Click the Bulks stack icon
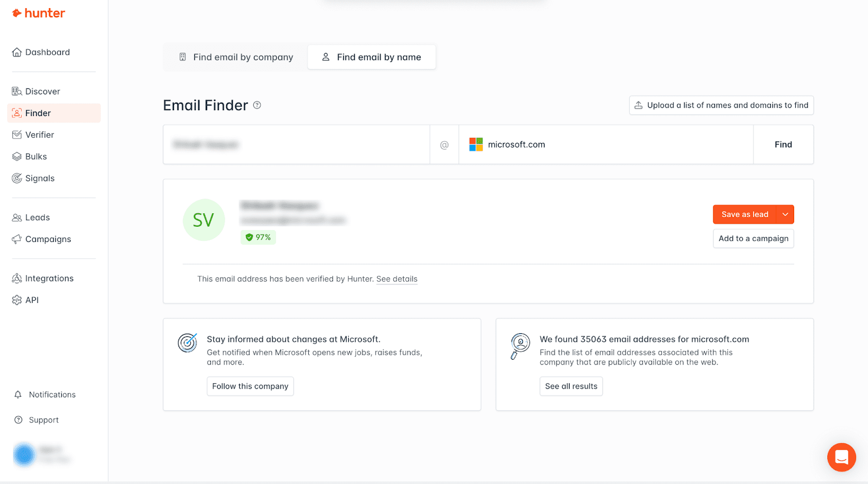The width and height of the screenshot is (868, 484). point(17,157)
